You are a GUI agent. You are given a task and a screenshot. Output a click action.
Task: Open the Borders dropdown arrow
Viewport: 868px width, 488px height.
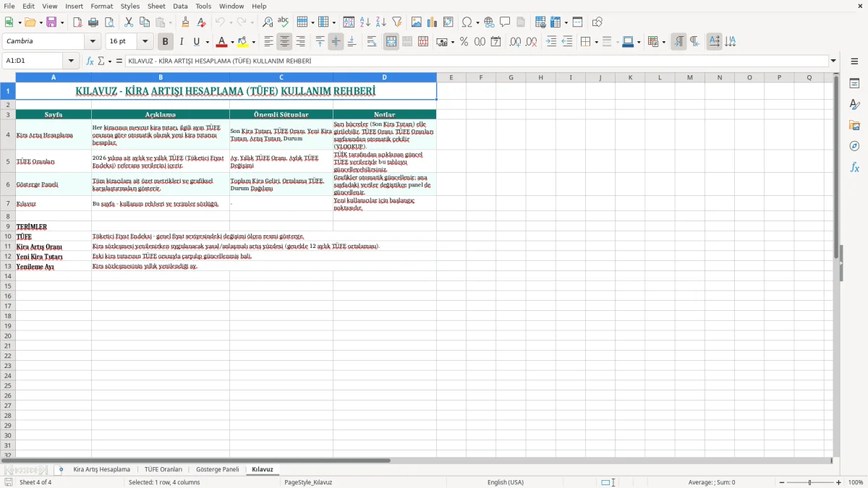point(596,42)
